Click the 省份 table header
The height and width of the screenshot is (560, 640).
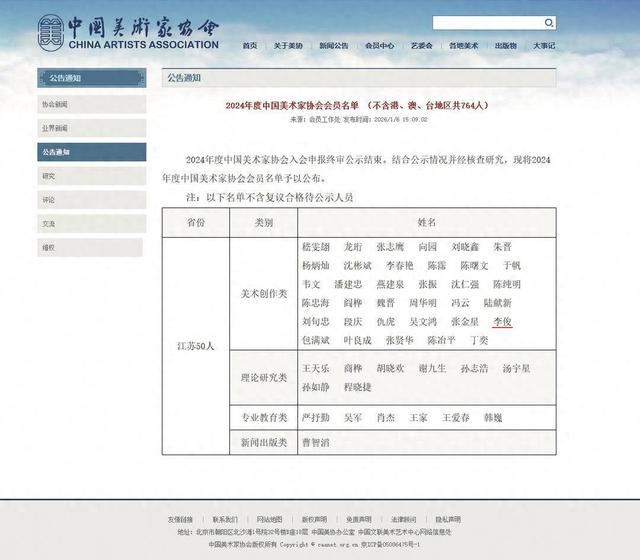click(196, 222)
